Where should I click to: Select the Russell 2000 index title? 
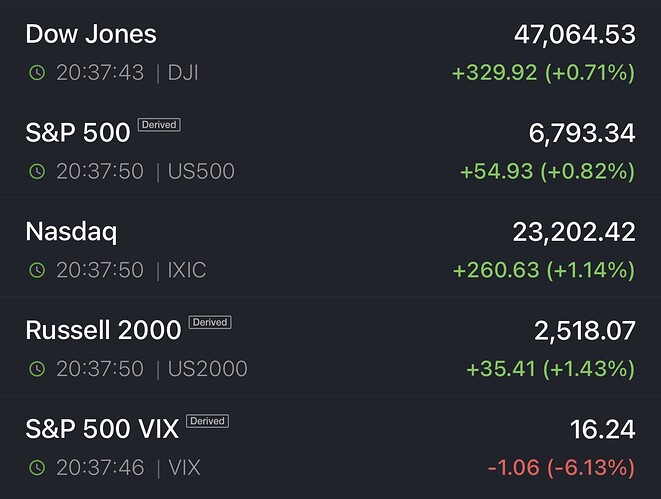[x=103, y=330]
